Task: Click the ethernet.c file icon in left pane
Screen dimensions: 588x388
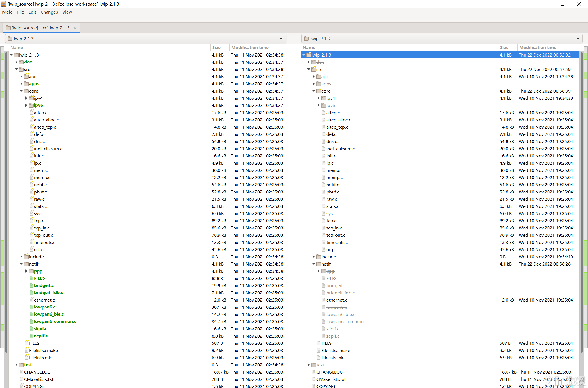Action: click(32, 300)
